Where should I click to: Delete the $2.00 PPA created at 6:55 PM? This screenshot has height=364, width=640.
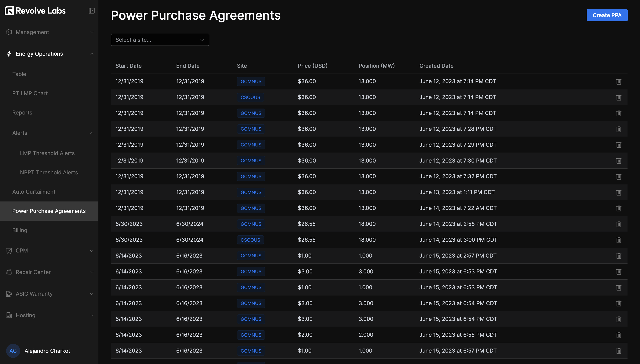pos(618,335)
